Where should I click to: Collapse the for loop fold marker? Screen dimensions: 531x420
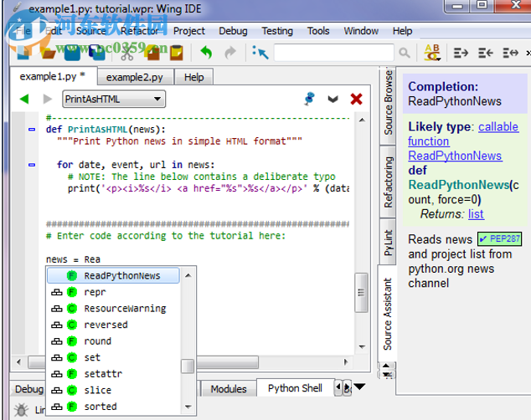point(32,165)
